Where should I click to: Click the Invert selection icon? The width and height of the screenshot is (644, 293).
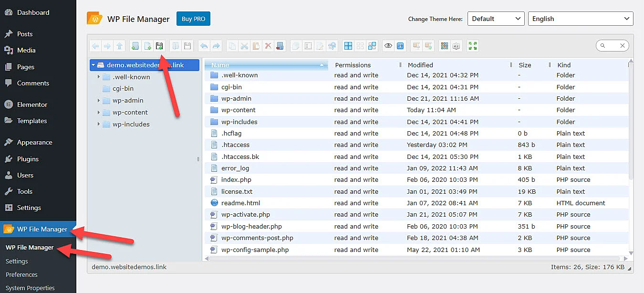tap(372, 46)
